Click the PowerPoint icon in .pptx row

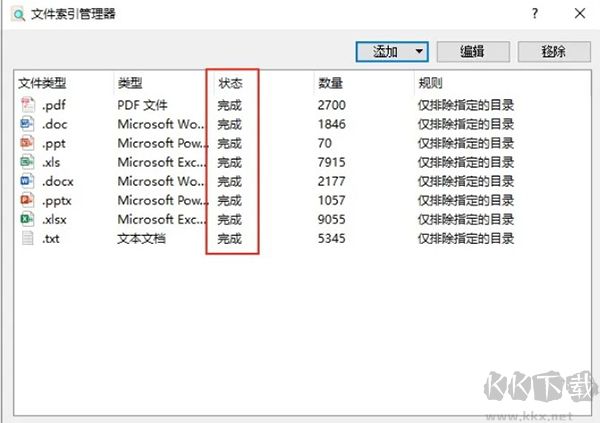[28, 200]
